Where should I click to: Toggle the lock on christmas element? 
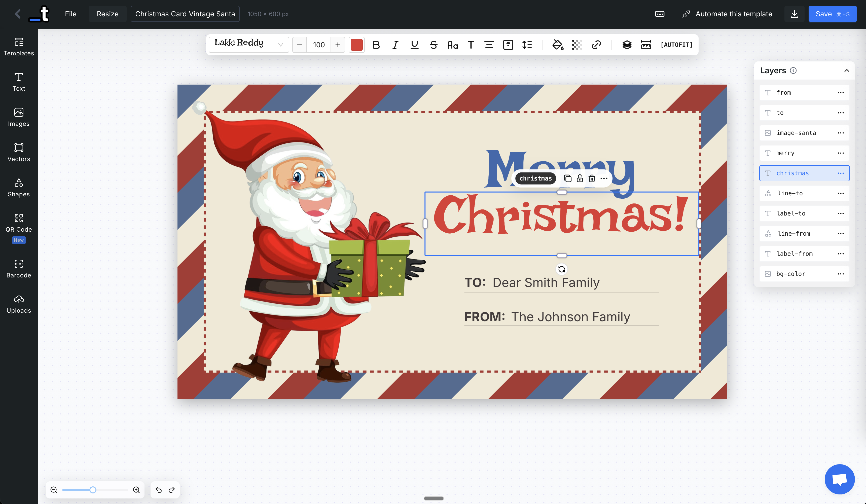tap(580, 178)
